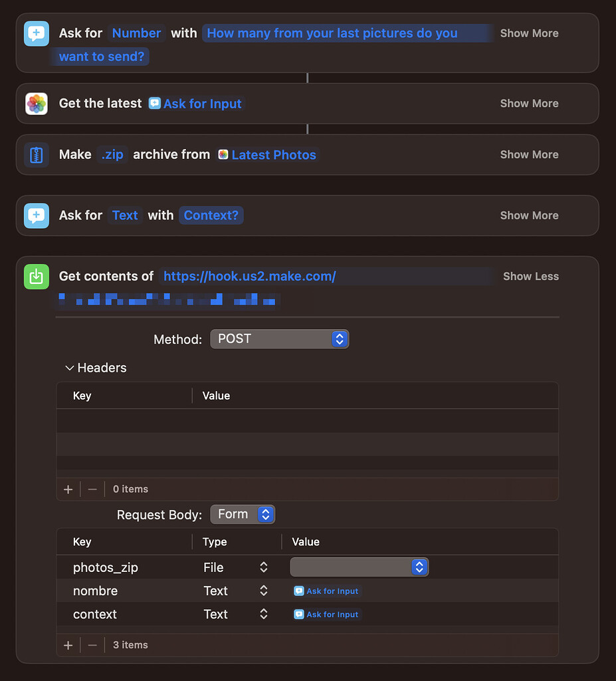Click the Ask for Input speech bubble icon on the first action
Screen dimensions: 616x681
tap(36, 33)
